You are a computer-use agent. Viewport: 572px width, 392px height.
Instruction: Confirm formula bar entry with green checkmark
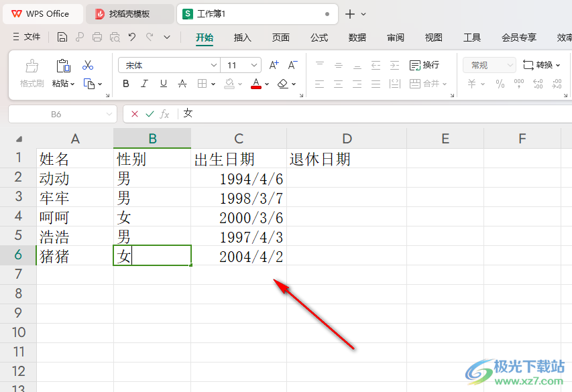150,114
